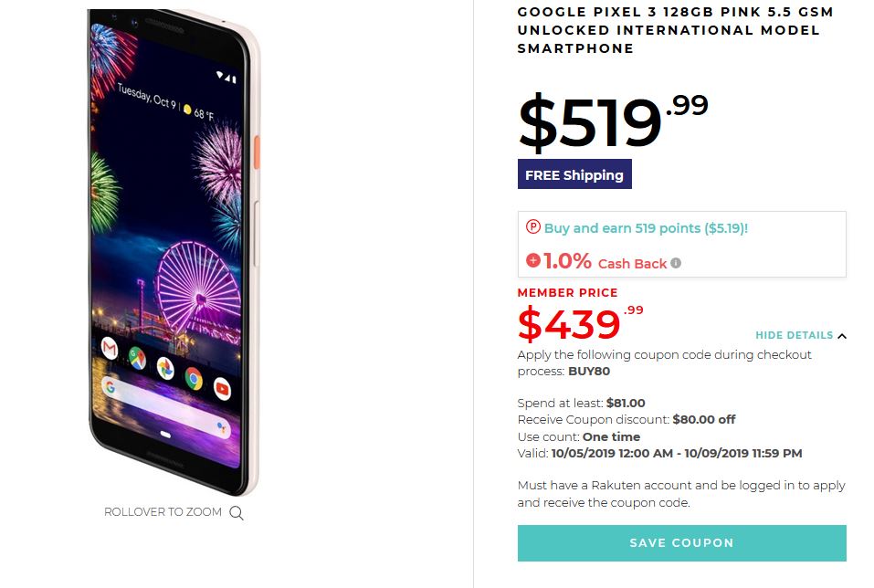This screenshot has width=874, height=588.
Task: Click the Chrome icon on the phone
Action: 194,378
